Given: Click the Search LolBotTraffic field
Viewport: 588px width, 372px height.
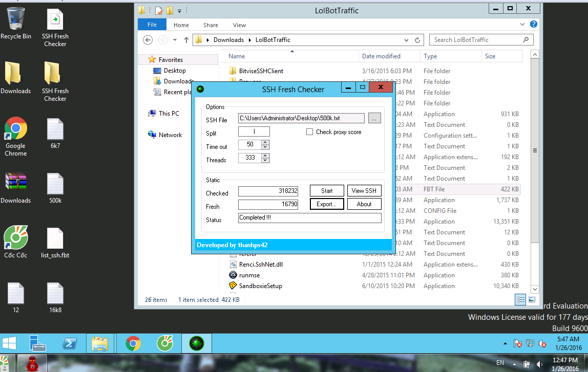Looking at the screenshot, I should coord(476,40).
